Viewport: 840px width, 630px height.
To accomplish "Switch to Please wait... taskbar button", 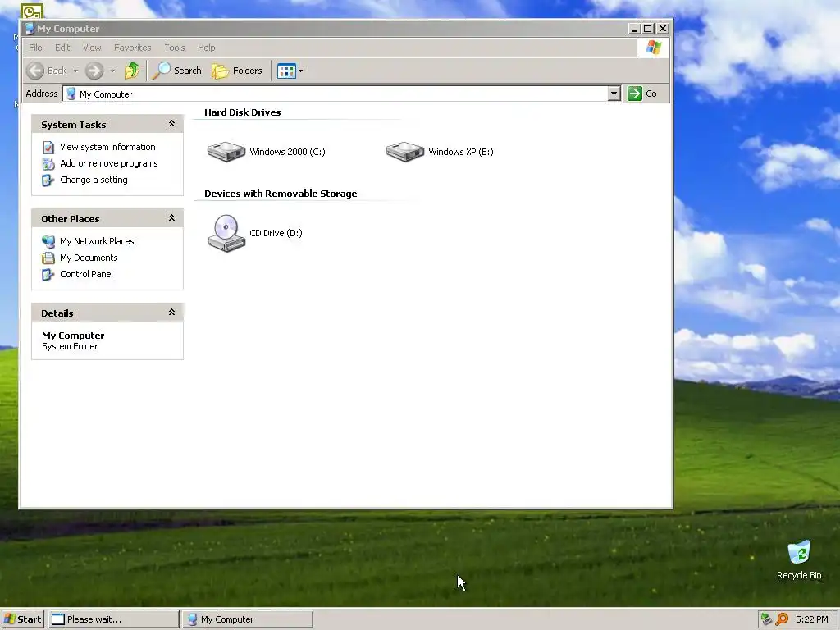I will (114, 619).
